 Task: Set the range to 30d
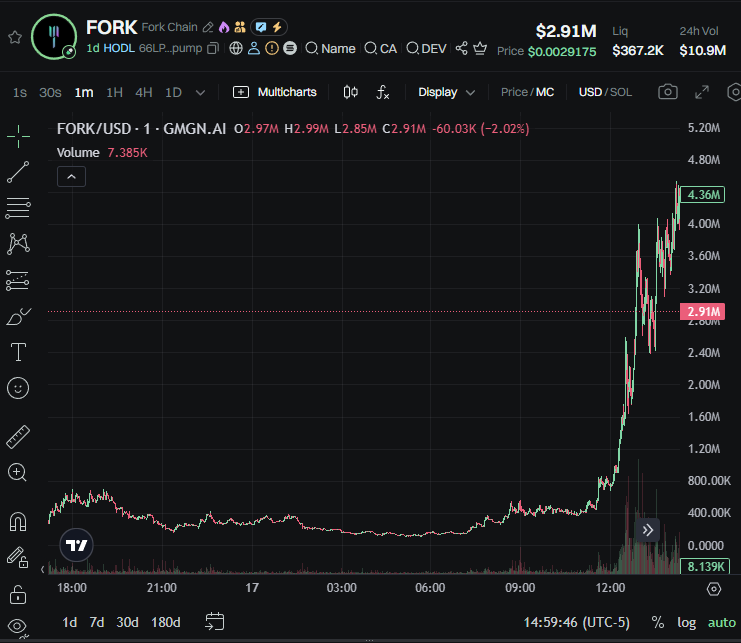pos(127,622)
